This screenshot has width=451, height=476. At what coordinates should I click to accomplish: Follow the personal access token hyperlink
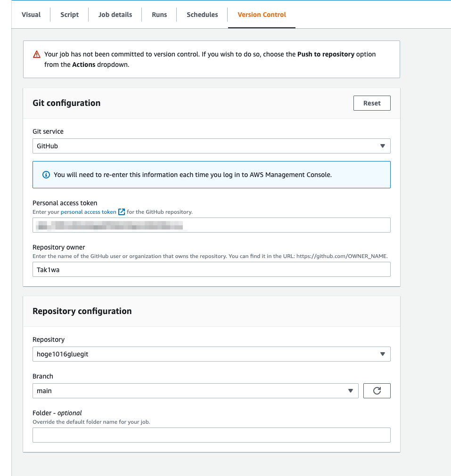[89, 212]
